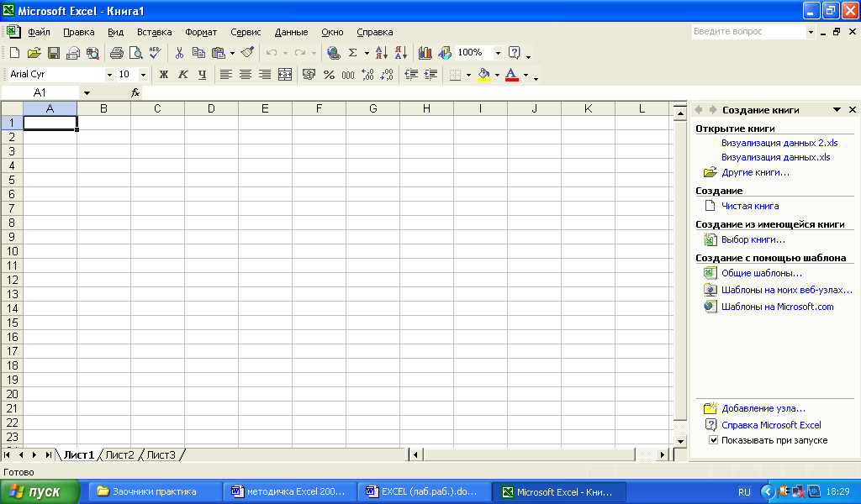Select column header D

(211, 108)
